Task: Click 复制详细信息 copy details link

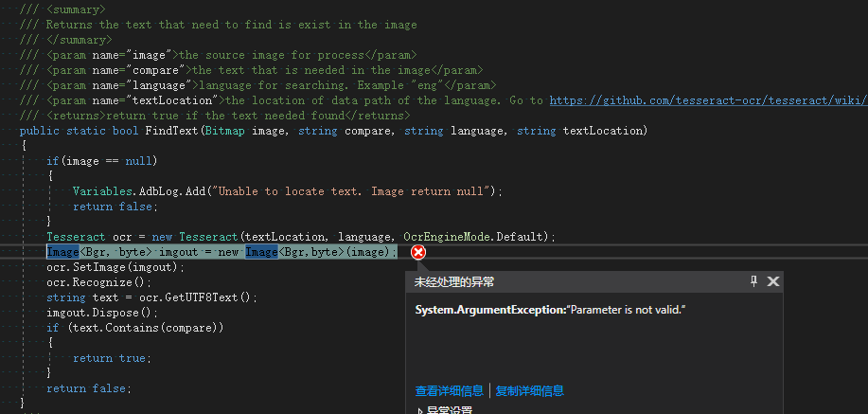Action: click(530, 390)
